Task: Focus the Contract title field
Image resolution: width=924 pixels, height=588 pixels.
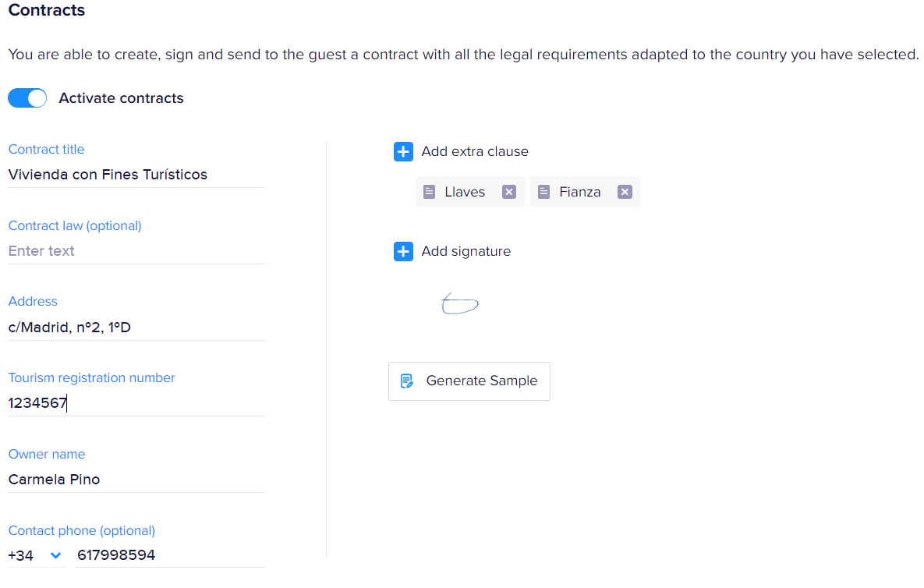Action: (136, 175)
